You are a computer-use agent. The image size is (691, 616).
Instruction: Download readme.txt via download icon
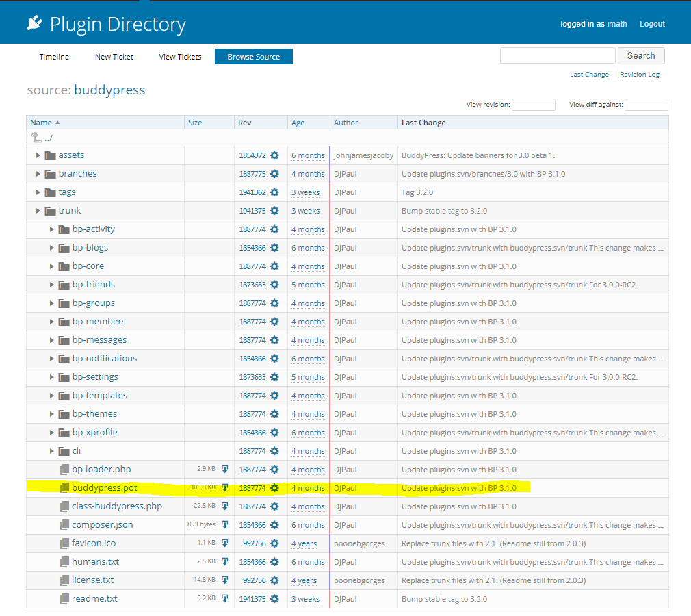coord(225,599)
